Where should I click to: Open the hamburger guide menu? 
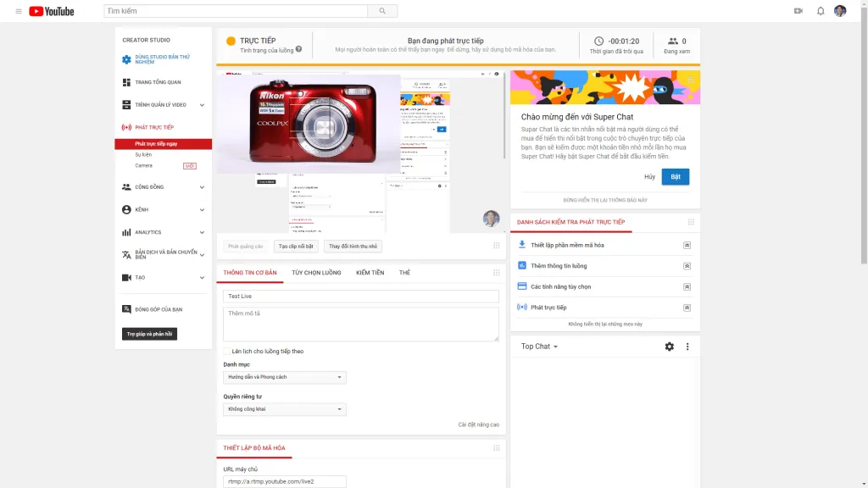pos(19,11)
